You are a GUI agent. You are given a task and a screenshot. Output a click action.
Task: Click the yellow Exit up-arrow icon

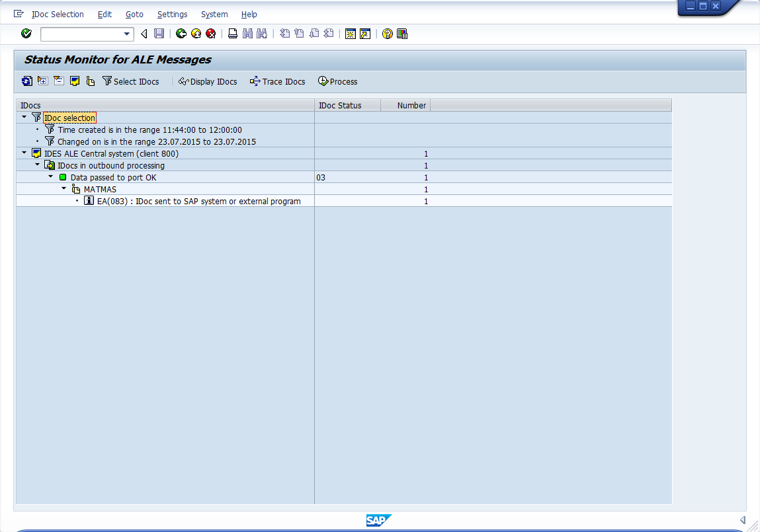tap(196, 34)
